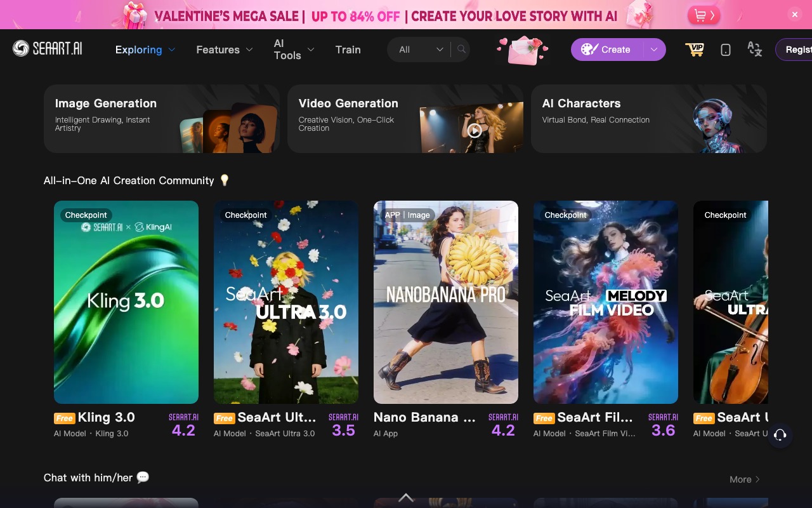The image size is (812, 508).
Task: Open the Kling 3.0 thumbnail
Action: (x=126, y=302)
